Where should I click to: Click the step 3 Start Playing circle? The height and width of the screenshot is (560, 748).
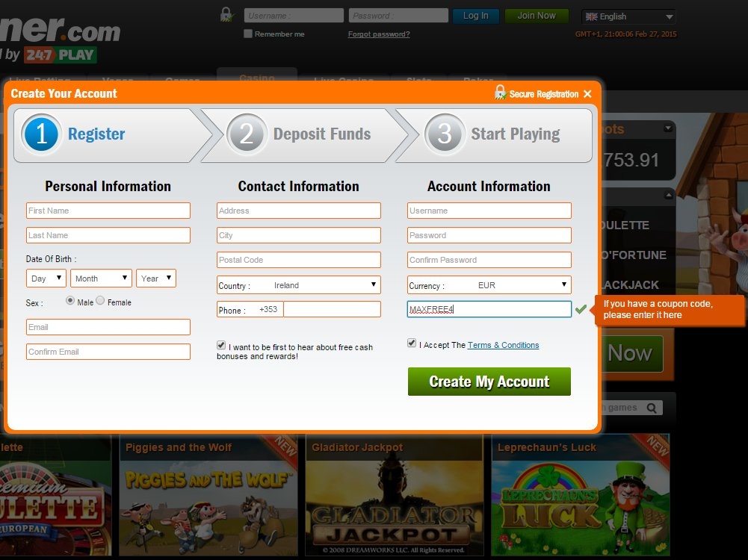[445, 134]
